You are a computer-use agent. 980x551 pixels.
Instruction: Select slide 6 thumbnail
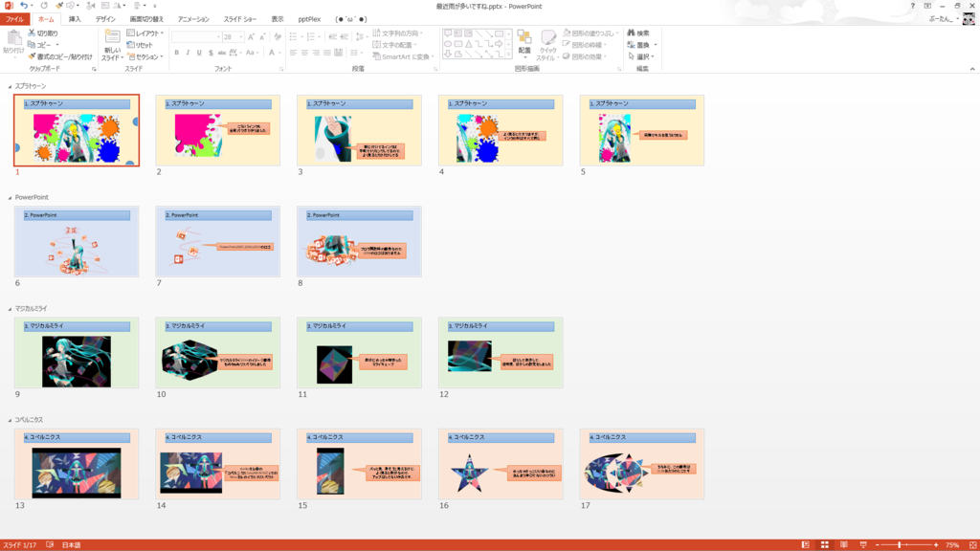pyautogui.click(x=77, y=241)
